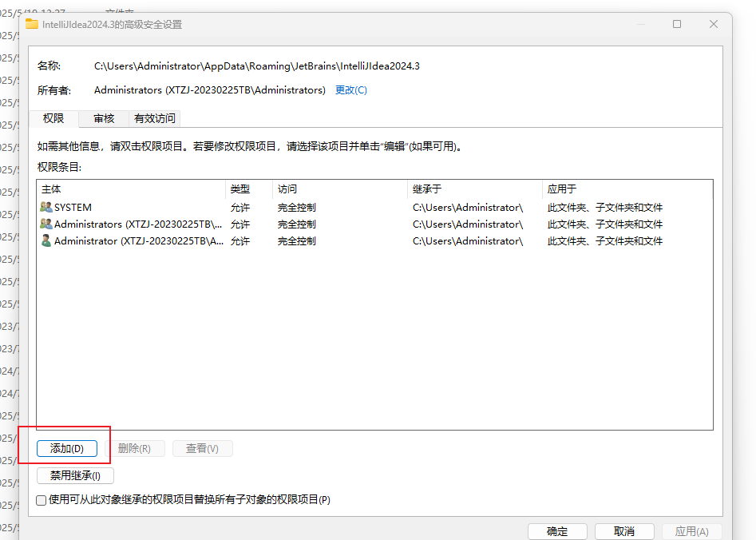Click the 继承于 column header
The height and width of the screenshot is (540, 756).
[x=475, y=189]
